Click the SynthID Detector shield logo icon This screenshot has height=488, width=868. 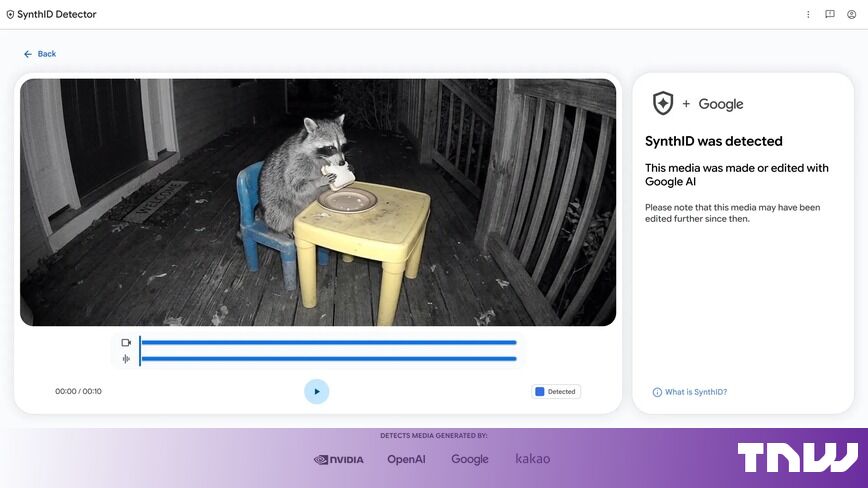pos(10,15)
